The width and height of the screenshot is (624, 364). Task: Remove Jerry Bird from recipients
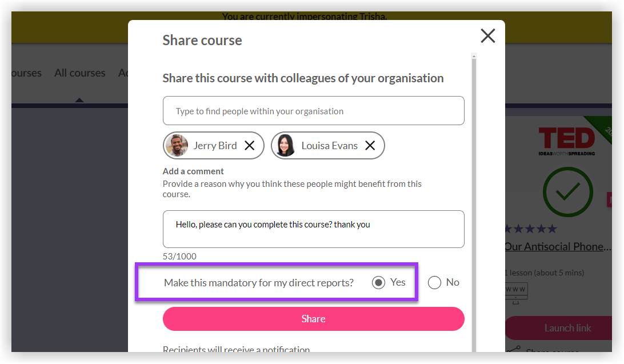coord(250,146)
